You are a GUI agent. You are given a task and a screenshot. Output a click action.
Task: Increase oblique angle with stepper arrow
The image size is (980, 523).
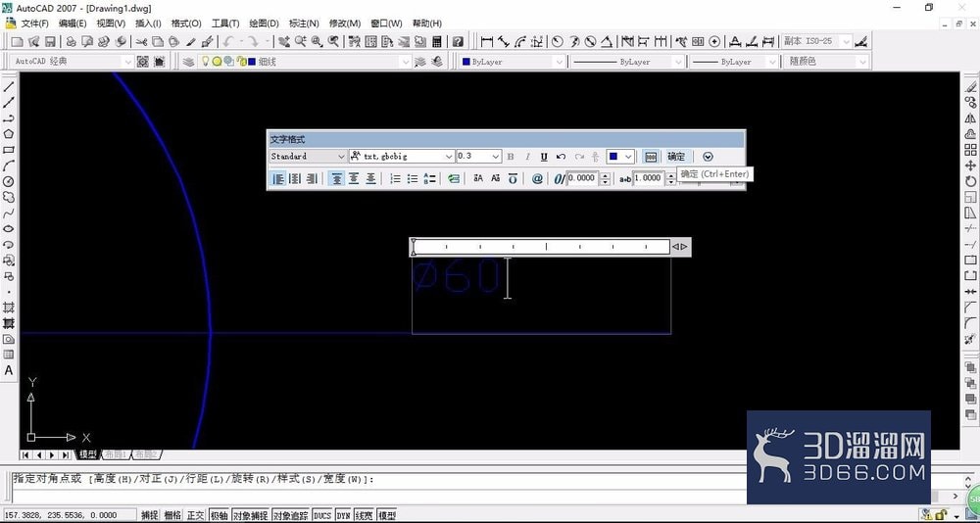(605, 175)
